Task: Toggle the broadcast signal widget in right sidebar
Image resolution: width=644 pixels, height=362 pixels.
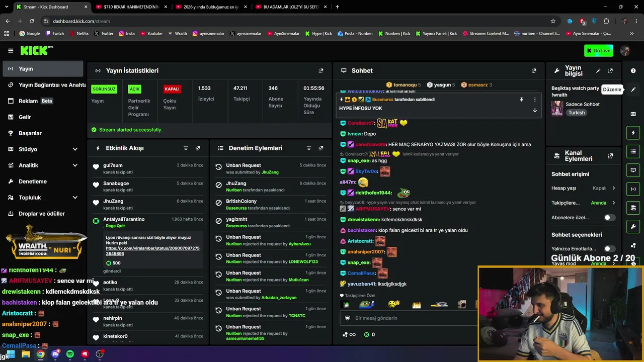Action: [633, 189]
